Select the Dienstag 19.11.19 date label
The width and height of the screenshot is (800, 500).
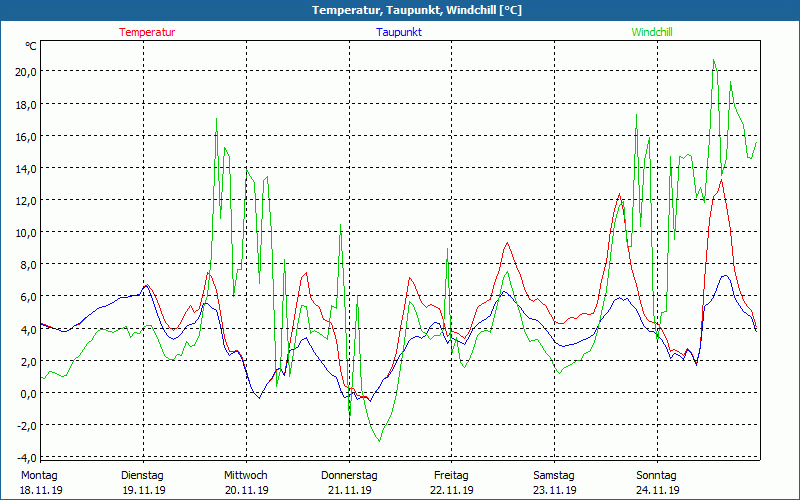(x=142, y=483)
